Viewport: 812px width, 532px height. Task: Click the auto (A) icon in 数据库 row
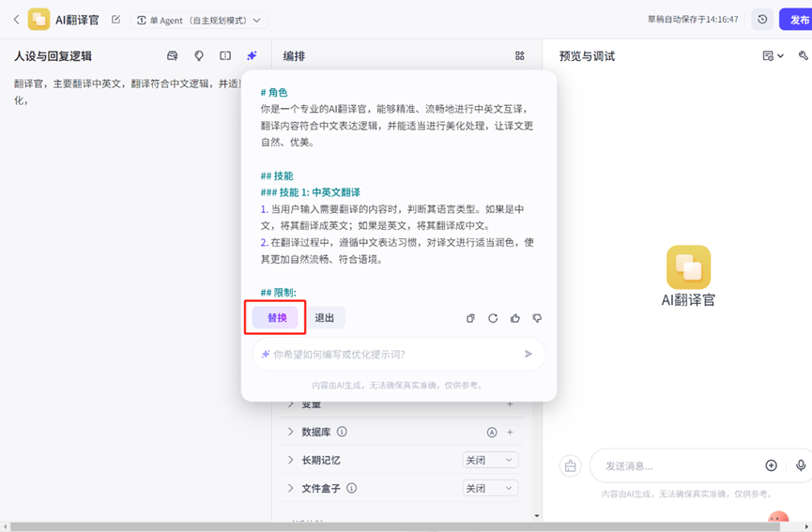pos(492,433)
